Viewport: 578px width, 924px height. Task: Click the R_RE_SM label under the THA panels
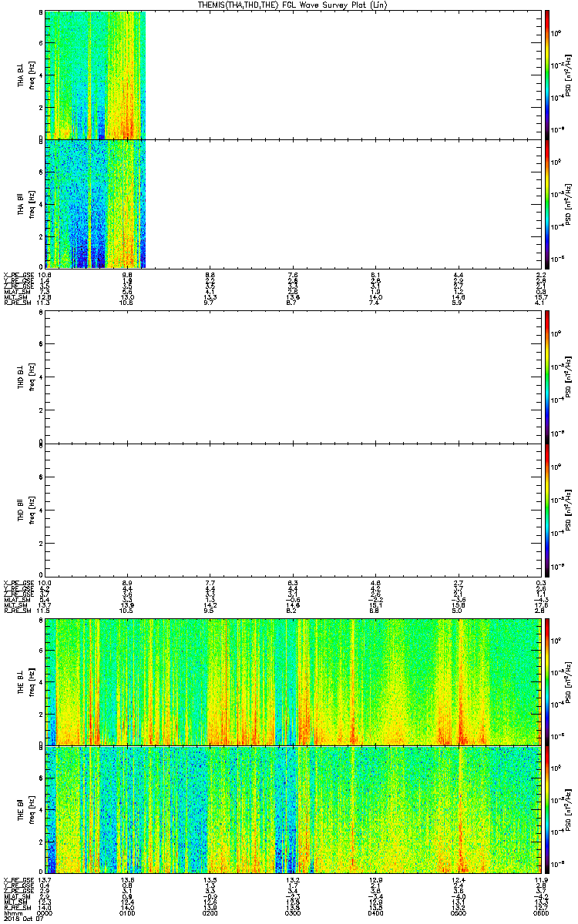coord(18,303)
